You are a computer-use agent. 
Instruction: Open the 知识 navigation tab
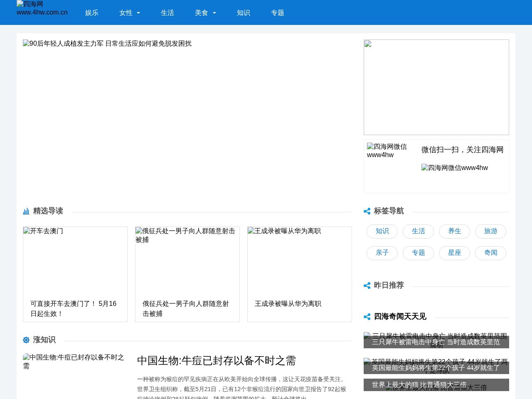(x=244, y=13)
